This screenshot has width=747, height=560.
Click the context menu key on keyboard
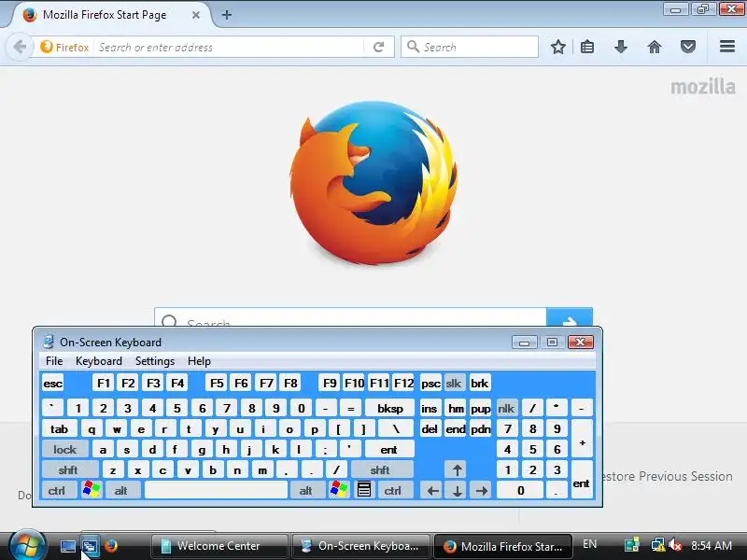(364, 489)
